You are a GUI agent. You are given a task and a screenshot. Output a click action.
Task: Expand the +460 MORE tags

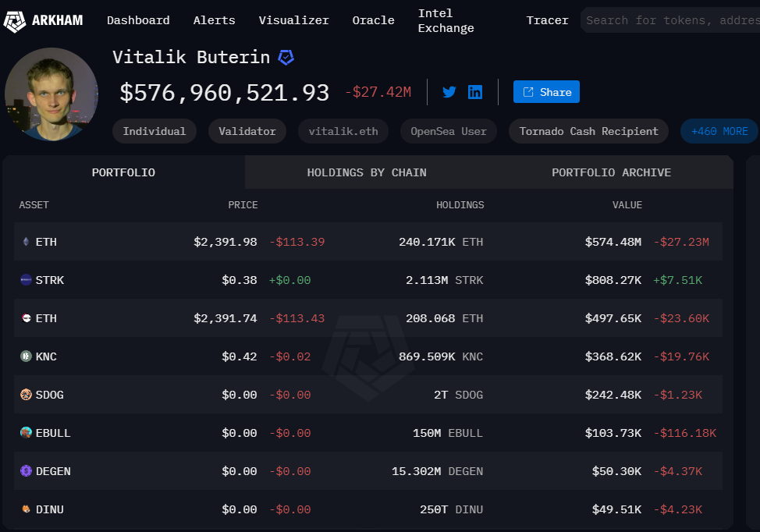click(719, 131)
